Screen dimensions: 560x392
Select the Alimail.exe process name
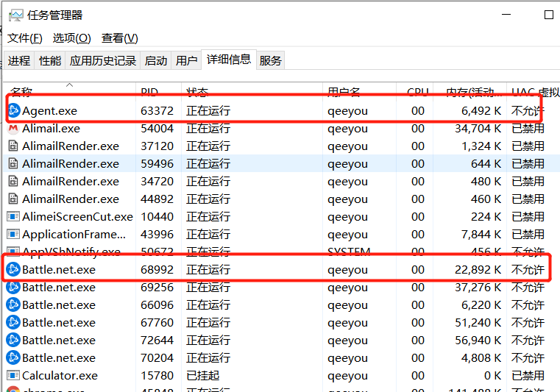pos(51,128)
